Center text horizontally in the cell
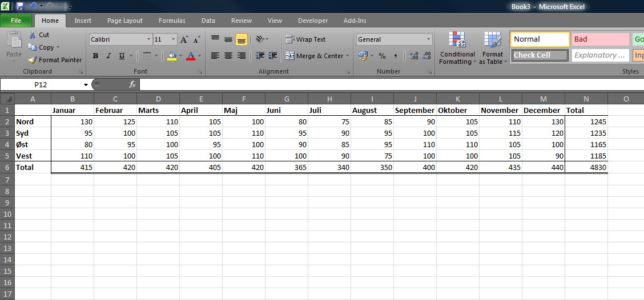The image size is (644, 300). tap(228, 56)
